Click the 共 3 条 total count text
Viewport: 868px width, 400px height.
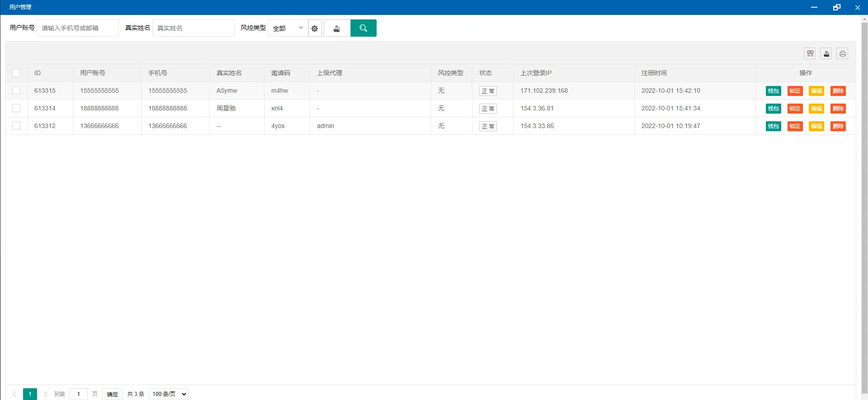click(136, 394)
